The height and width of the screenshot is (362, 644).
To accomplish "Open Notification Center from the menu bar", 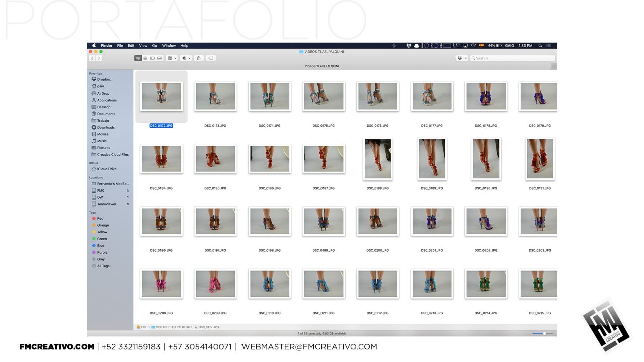I will pyautogui.click(x=549, y=46).
